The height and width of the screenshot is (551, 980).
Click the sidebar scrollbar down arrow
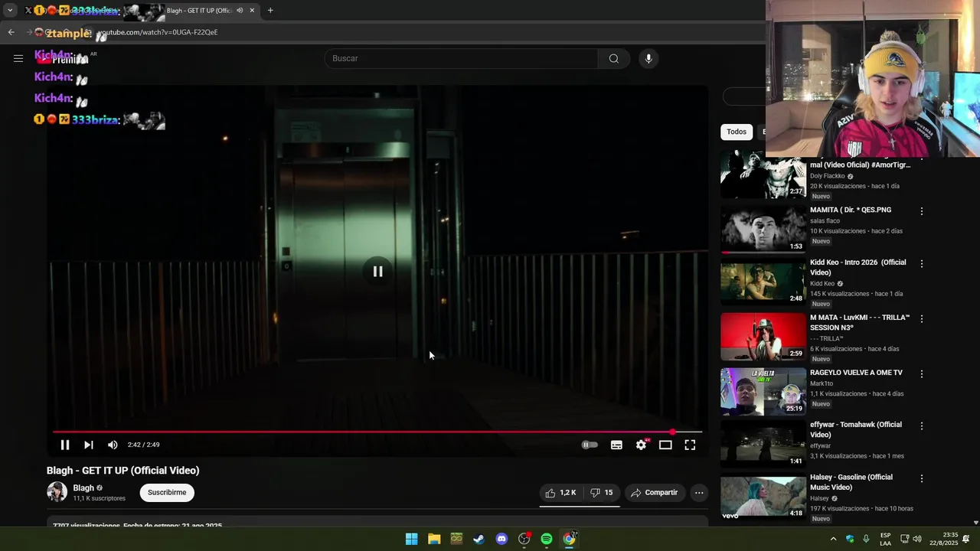coord(975,523)
